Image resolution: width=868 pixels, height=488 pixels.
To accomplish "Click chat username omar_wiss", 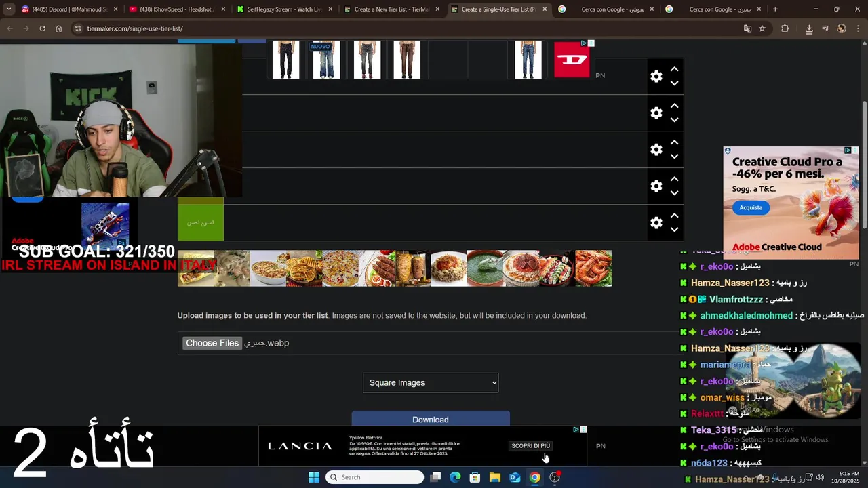I will (x=722, y=397).
